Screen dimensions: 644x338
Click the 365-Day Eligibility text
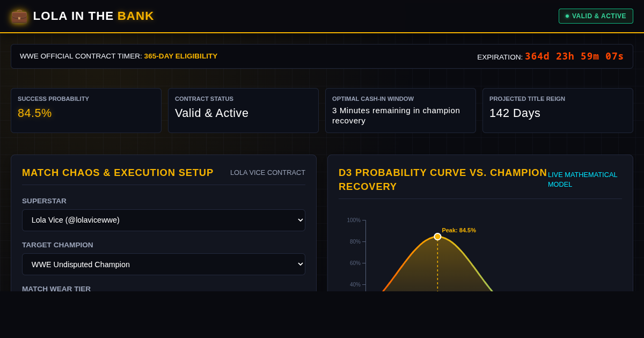tap(181, 56)
